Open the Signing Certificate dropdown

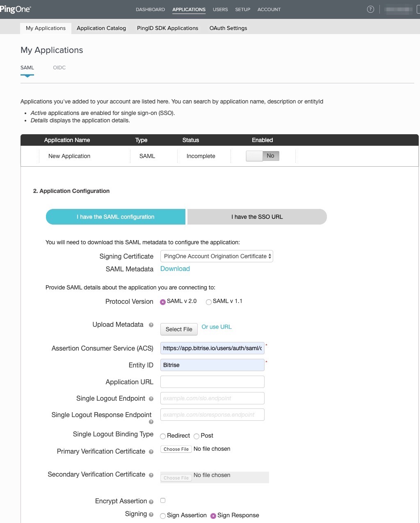[x=217, y=256]
